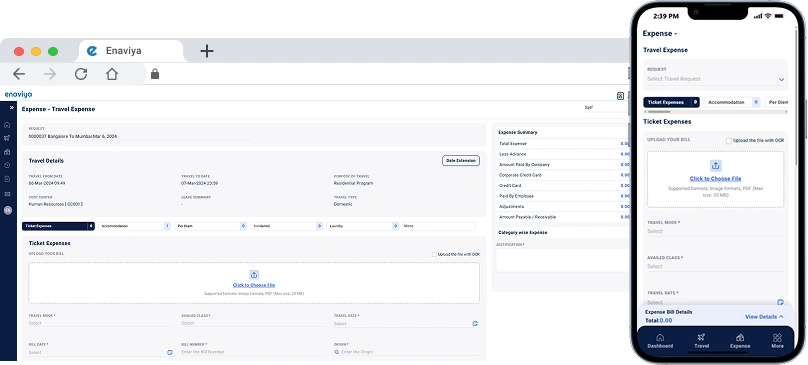The height and width of the screenshot is (365, 808).
Task: Switch to the mobile Accommodation tab
Action: click(x=732, y=103)
